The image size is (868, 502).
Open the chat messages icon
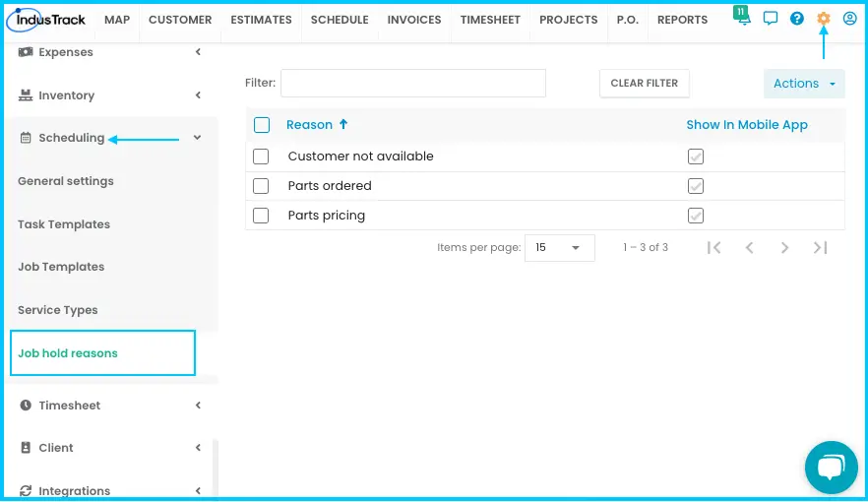770,19
